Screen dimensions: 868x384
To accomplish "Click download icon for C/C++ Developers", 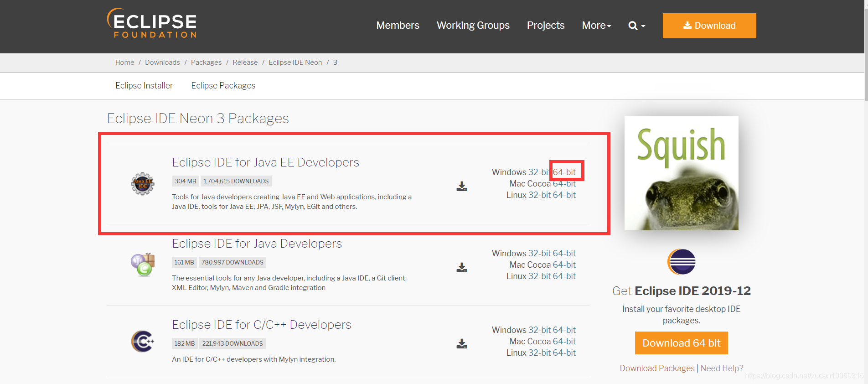I will click(x=462, y=343).
